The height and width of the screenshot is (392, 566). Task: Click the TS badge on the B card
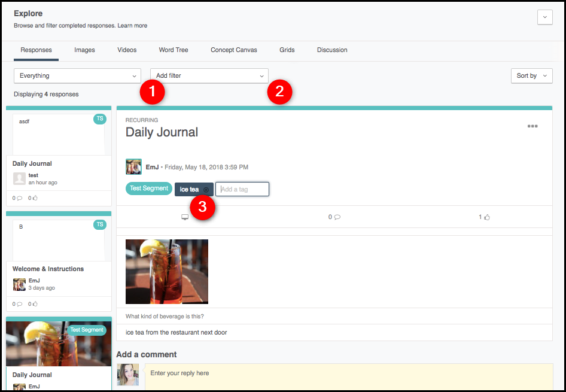pyautogui.click(x=100, y=224)
